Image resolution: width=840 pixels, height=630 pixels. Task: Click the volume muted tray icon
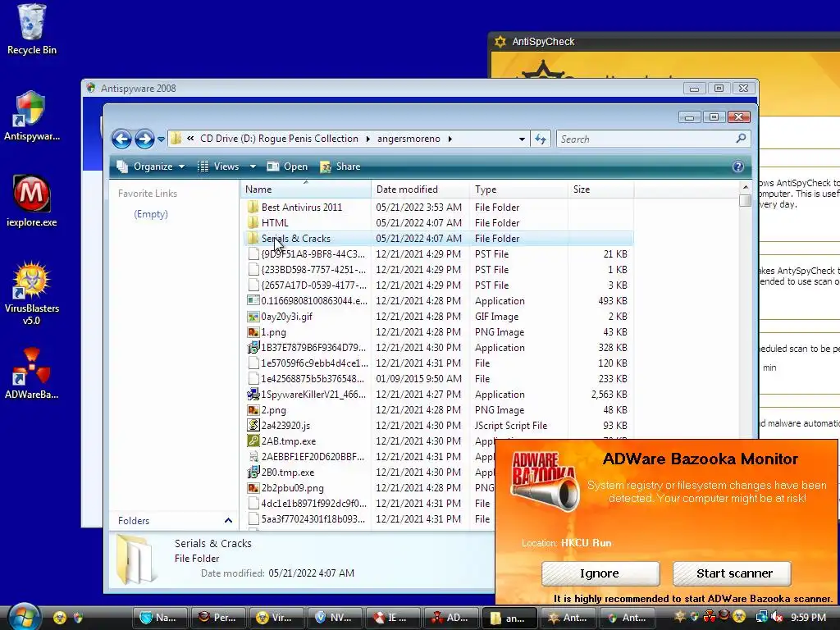[776, 617]
